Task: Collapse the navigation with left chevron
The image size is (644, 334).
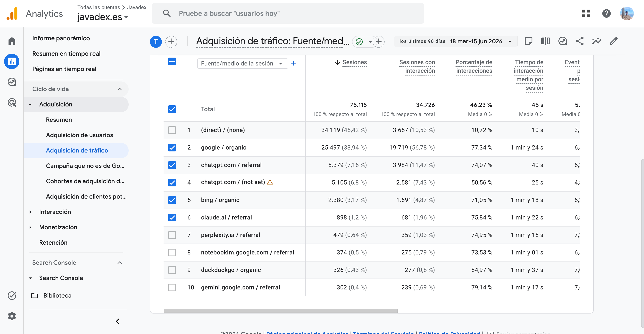Action: click(118, 321)
